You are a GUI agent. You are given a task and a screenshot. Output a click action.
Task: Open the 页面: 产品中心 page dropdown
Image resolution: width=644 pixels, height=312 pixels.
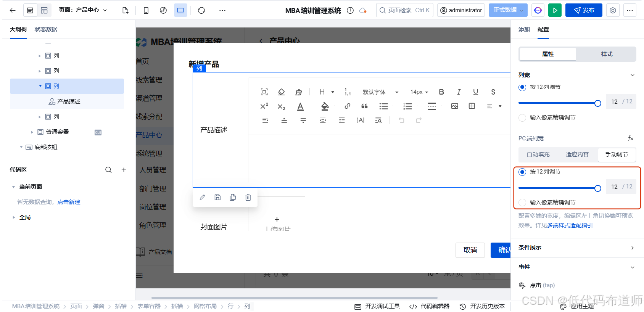[83, 10]
